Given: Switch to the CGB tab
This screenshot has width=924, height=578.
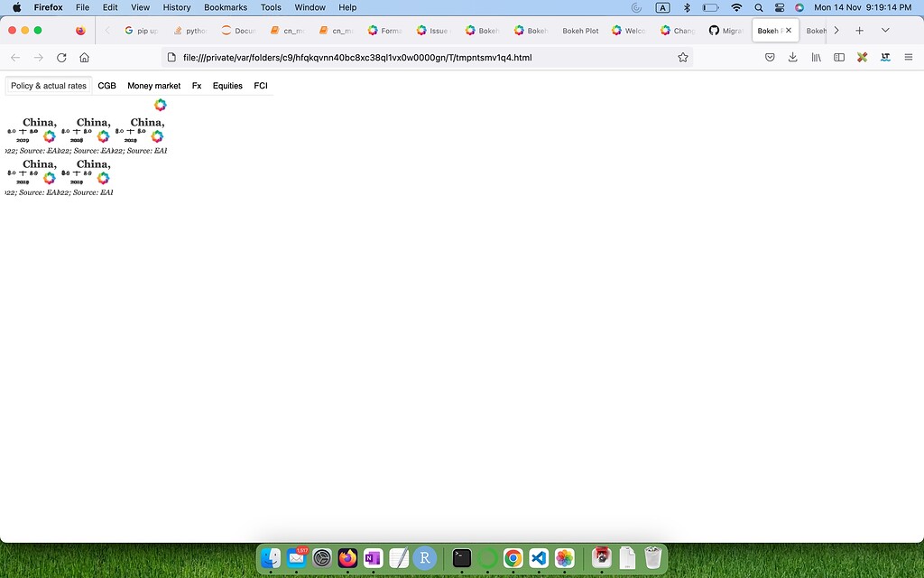Looking at the screenshot, I should [x=106, y=86].
